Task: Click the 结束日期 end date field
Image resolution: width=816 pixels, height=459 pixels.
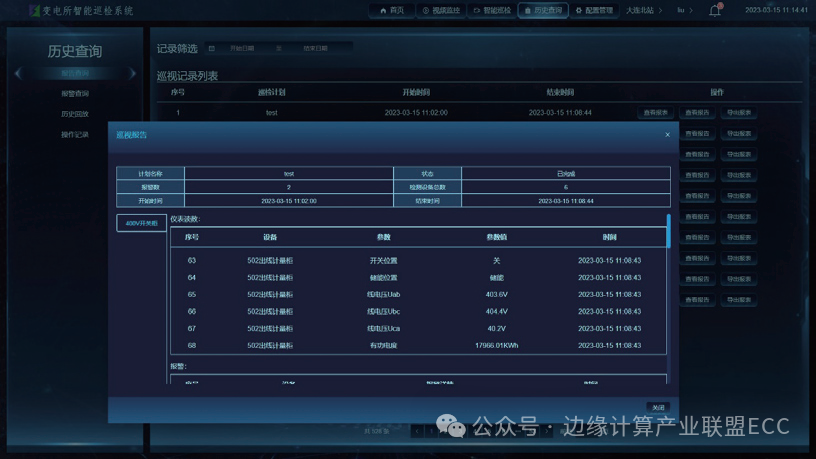Action: tap(315, 48)
